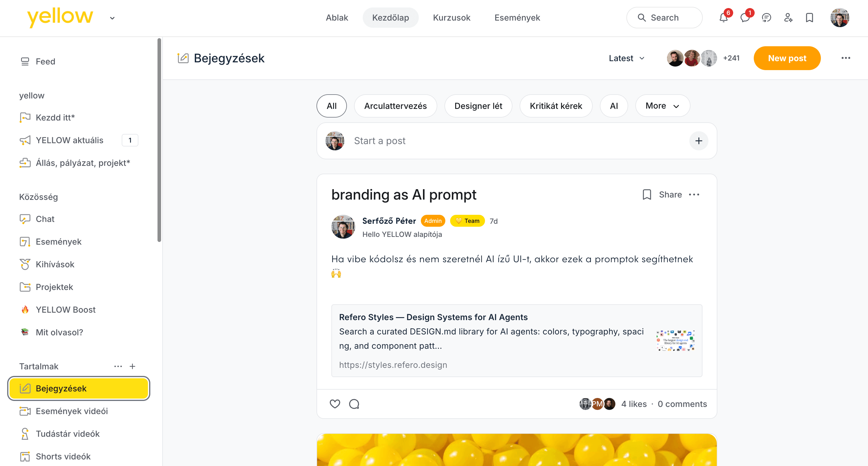
Task: Open bookmarks icon in top header
Action: pyautogui.click(x=809, y=18)
